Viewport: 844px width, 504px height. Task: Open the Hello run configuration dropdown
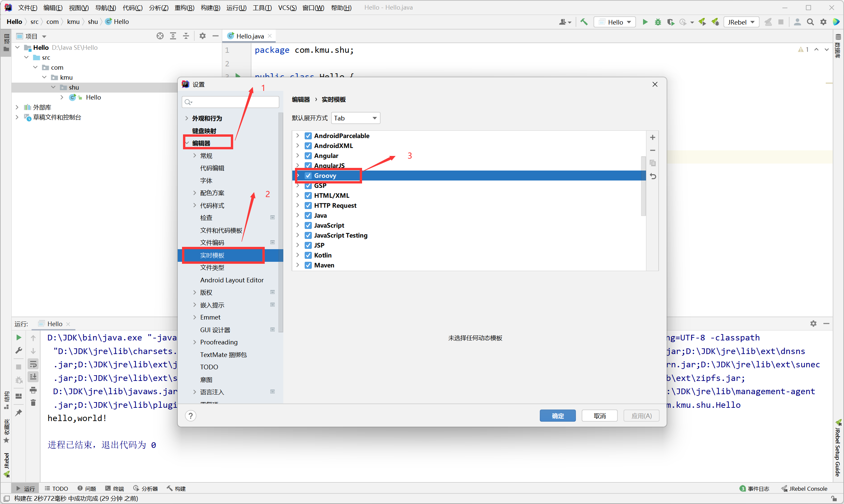(x=614, y=22)
